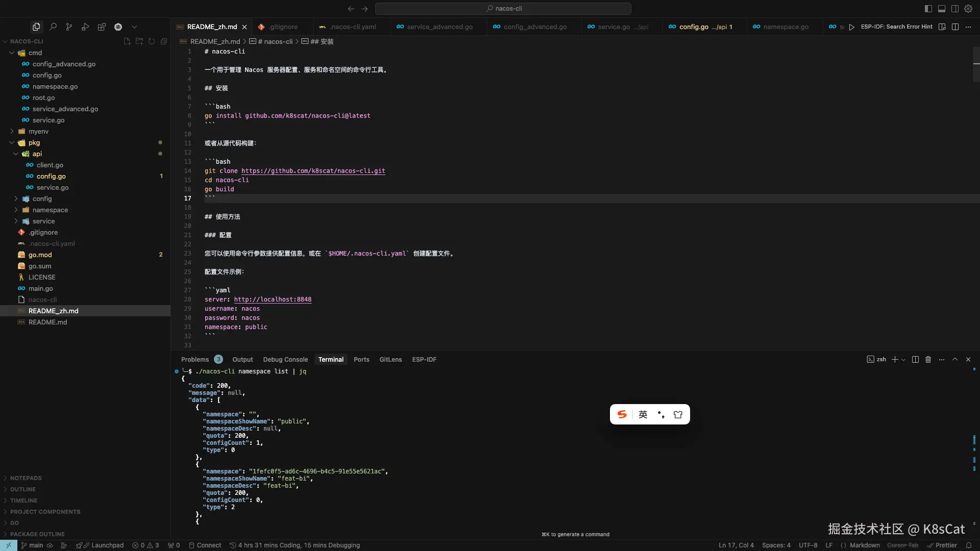Switch to the GitLens panel tab
Screen dimensions: 980x551
click(x=390, y=359)
